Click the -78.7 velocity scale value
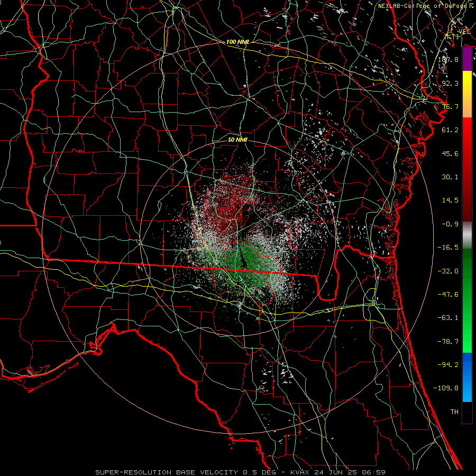476x476 pixels. tap(448, 342)
